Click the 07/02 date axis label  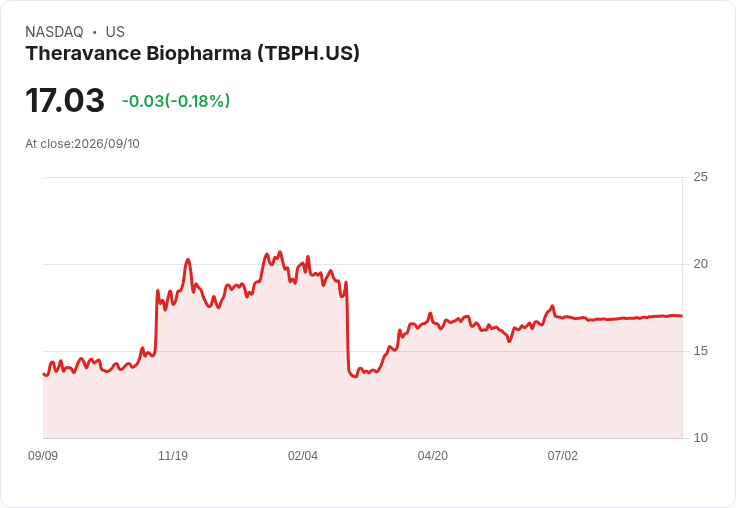pos(563,455)
